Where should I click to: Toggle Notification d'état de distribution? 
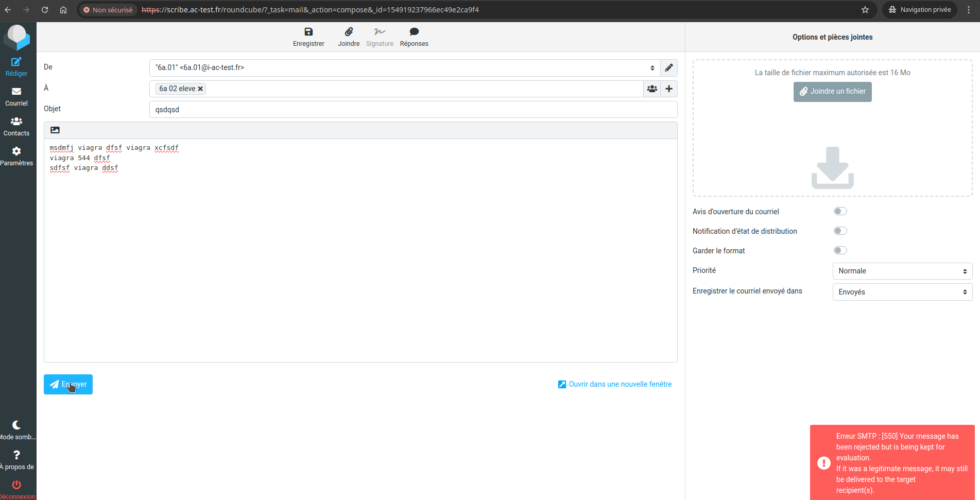(840, 231)
